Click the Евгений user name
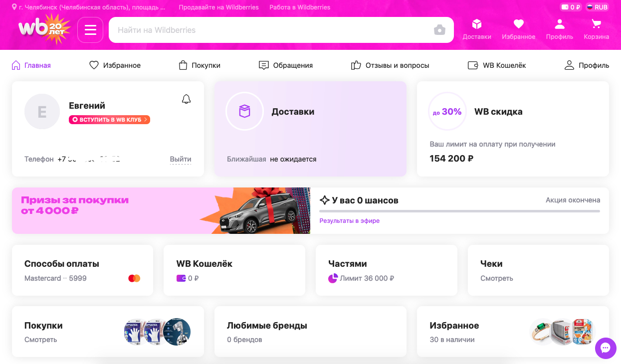The width and height of the screenshot is (621, 364). tap(87, 106)
